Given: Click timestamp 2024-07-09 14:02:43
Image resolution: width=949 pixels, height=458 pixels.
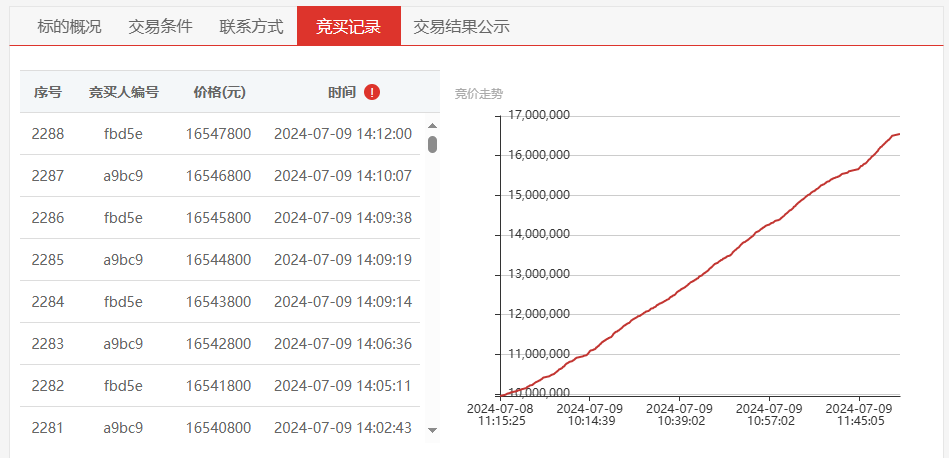Looking at the screenshot, I should pos(343,428).
